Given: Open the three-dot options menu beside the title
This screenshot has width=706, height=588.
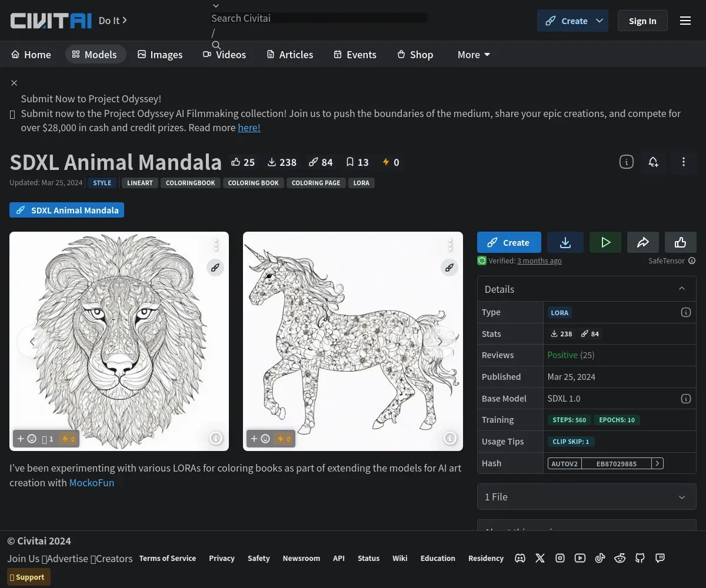Looking at the screenshot, I should pos(683,162).
